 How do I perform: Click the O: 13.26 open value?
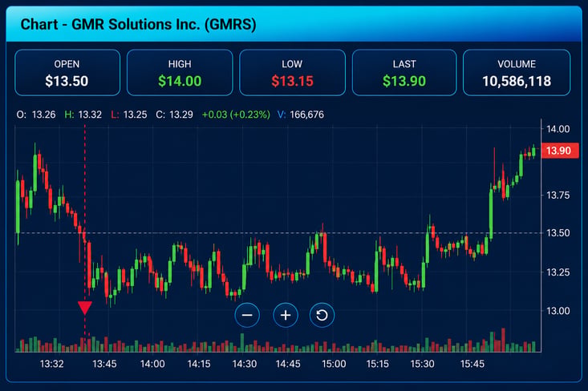tap(36, 115)
